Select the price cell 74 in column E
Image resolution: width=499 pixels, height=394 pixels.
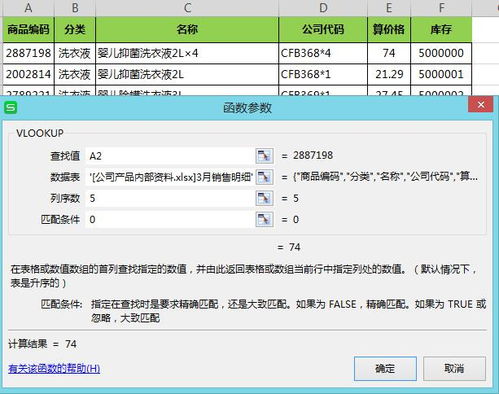389,53
